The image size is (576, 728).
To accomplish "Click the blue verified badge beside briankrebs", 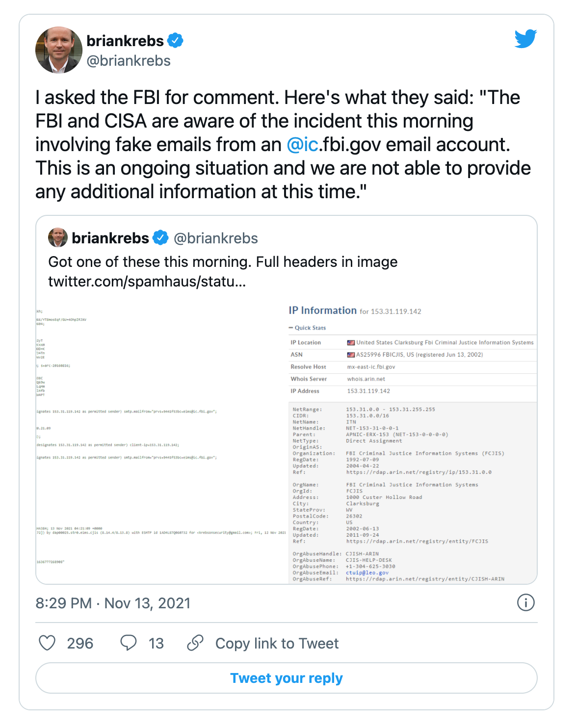I will (175, 40).
